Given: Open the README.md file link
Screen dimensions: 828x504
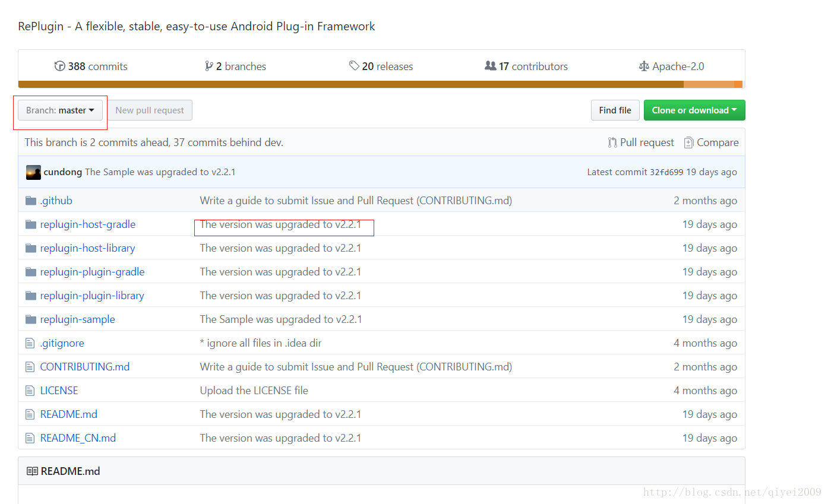Looking at the screenshot, I should coord(68,414).
